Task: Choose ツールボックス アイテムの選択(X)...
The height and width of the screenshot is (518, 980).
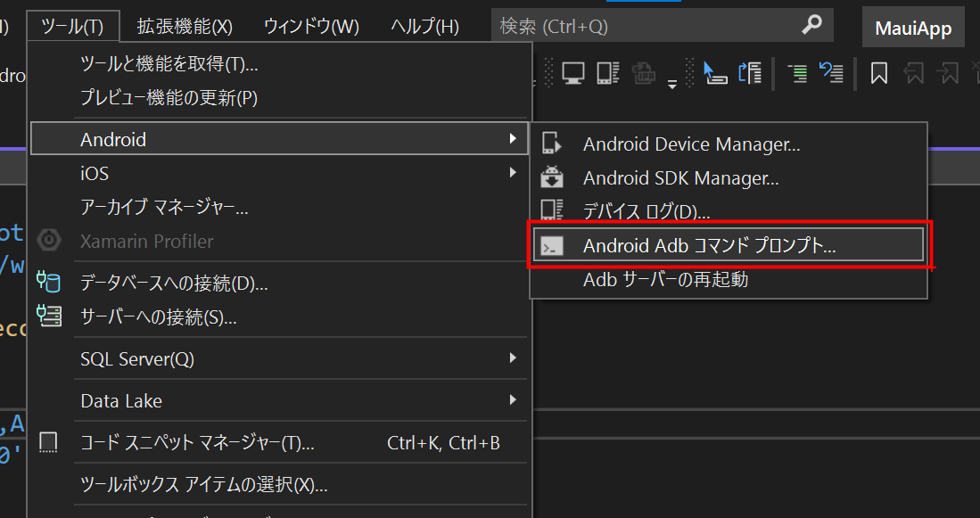Action: [x=280, y=484]
